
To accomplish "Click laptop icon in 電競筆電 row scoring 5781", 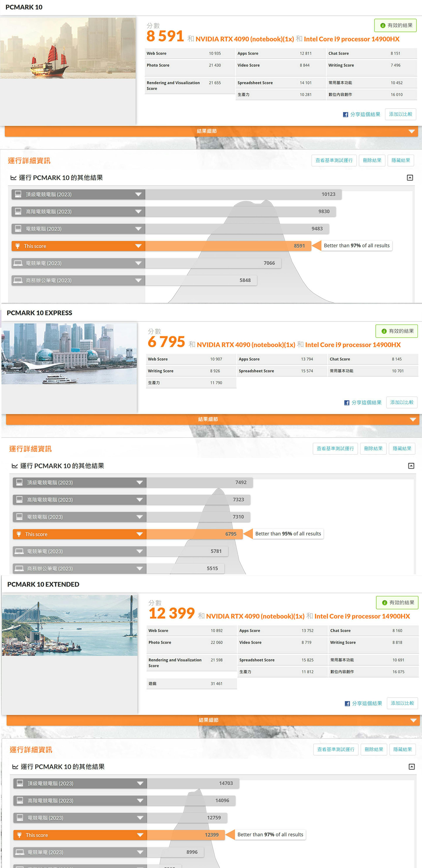I will [20, 551].
